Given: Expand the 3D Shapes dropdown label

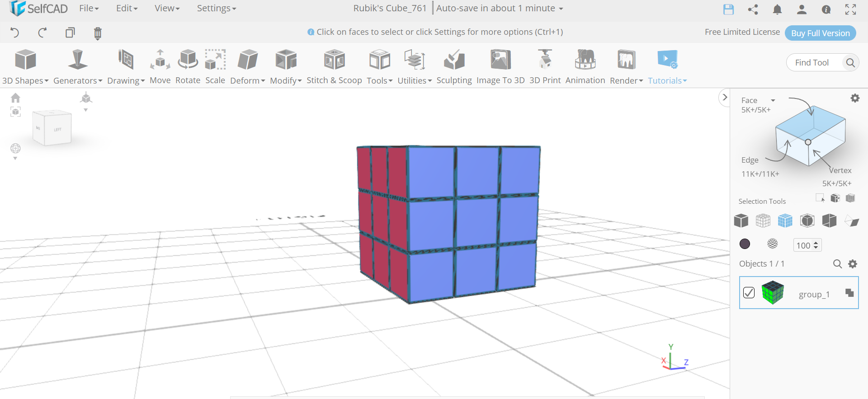Looking at the screenshot, I should click(x=25, y=80).
